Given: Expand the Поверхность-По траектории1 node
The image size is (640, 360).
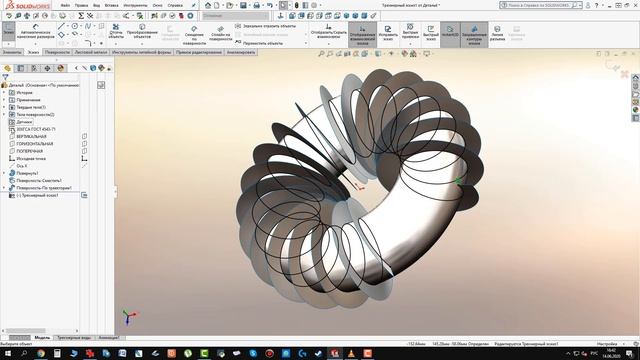Looking at the screenshot, I should coord(4,188).
